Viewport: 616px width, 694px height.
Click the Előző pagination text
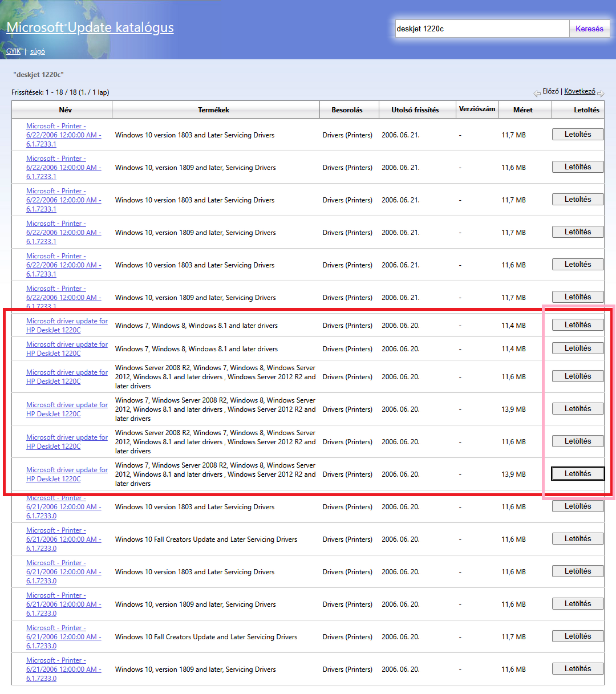(550, 91)
